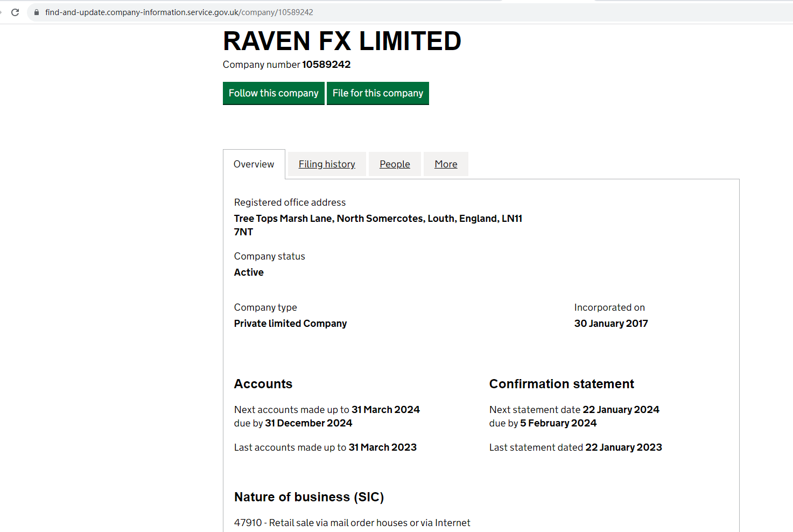The height and width of the screenshot is (532, 793).
Task: Open the More tab
Action: [x=446, y=164]
